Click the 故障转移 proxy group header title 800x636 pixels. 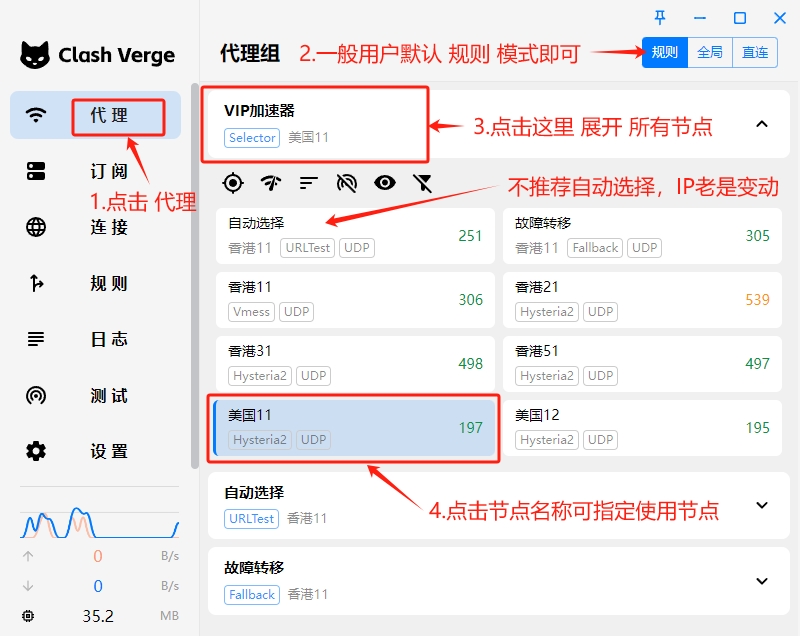coord(254,567)
